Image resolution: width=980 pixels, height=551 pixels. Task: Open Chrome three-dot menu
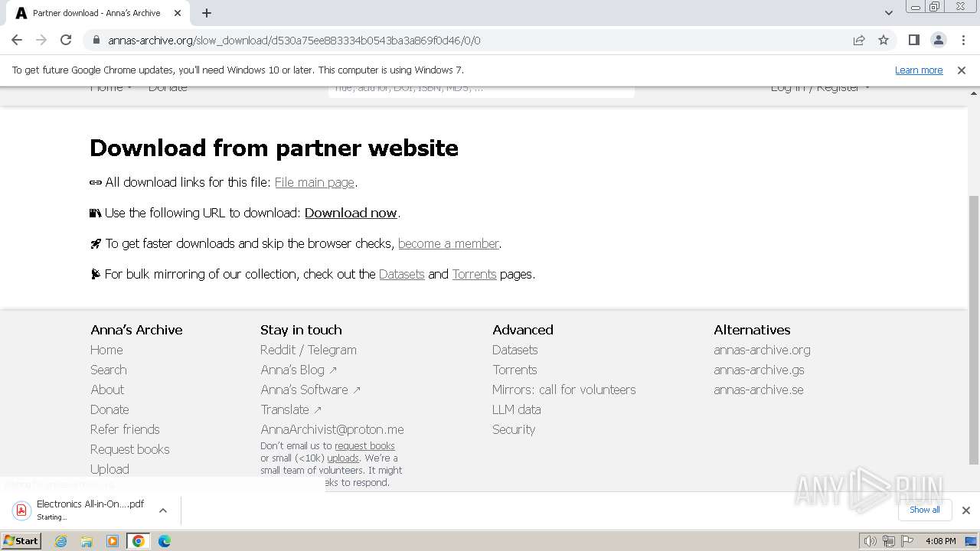(963, 40)
